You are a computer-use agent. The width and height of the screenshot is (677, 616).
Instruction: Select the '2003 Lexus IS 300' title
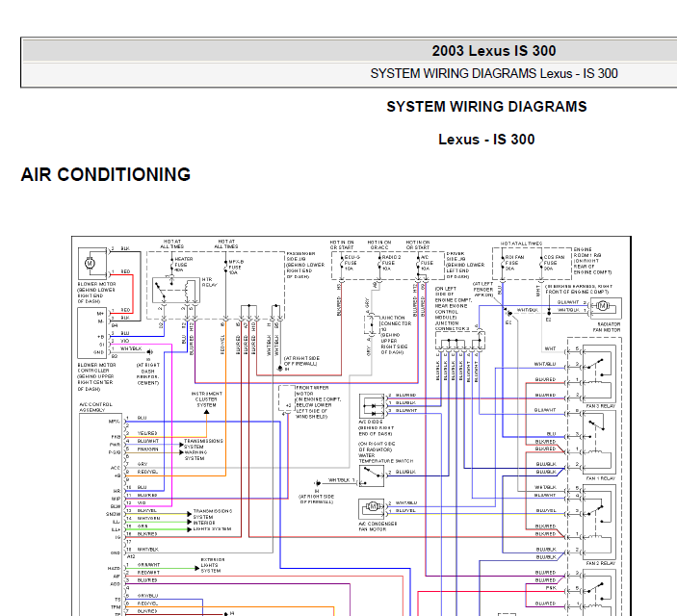(x=493, y=51)
